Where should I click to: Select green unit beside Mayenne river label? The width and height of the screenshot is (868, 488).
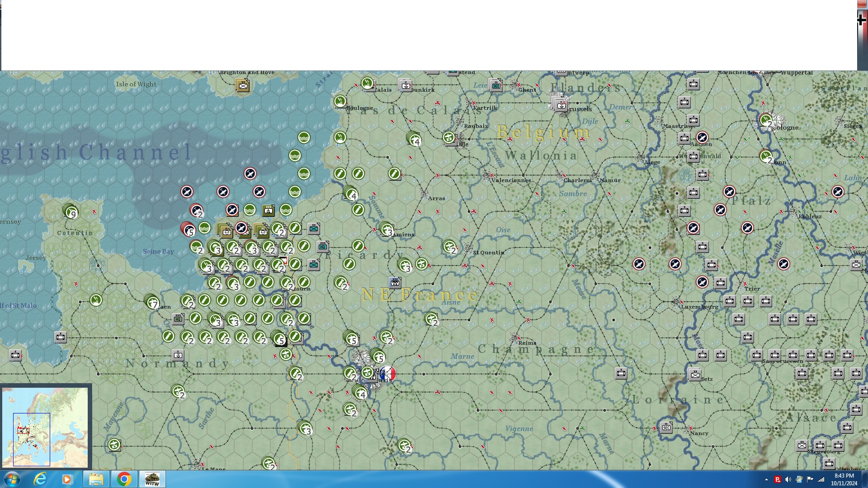click(114, 445)
